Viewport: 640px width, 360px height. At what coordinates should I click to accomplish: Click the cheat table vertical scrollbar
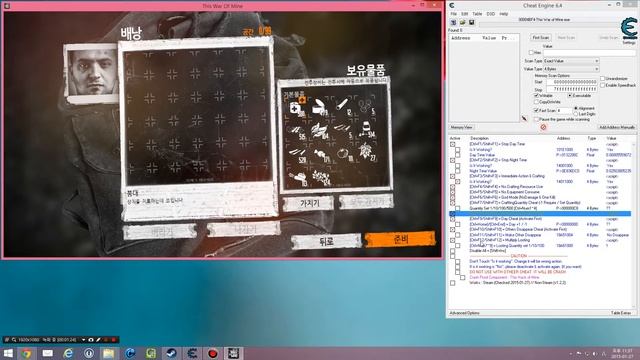(x=633, y=224)
